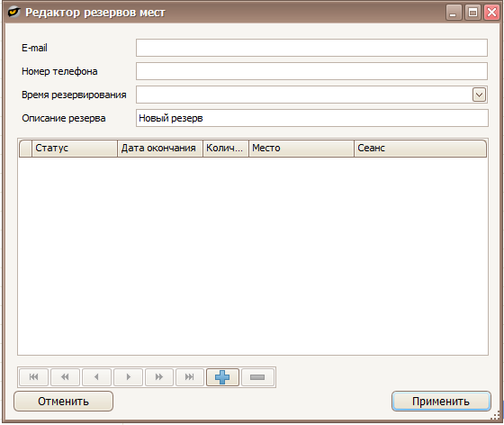504x425 pixels.
Task: Go to last record navigator button
Action: [x=190, y=376]
